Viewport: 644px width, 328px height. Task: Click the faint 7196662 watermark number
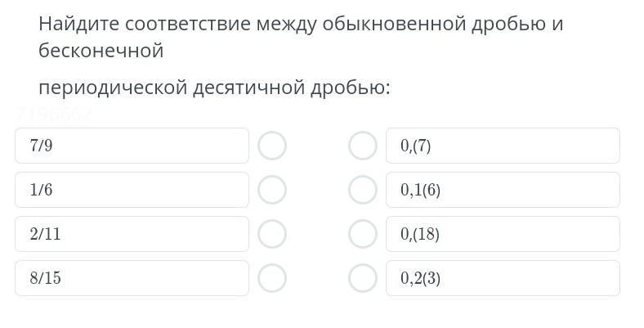click(54, 116)
